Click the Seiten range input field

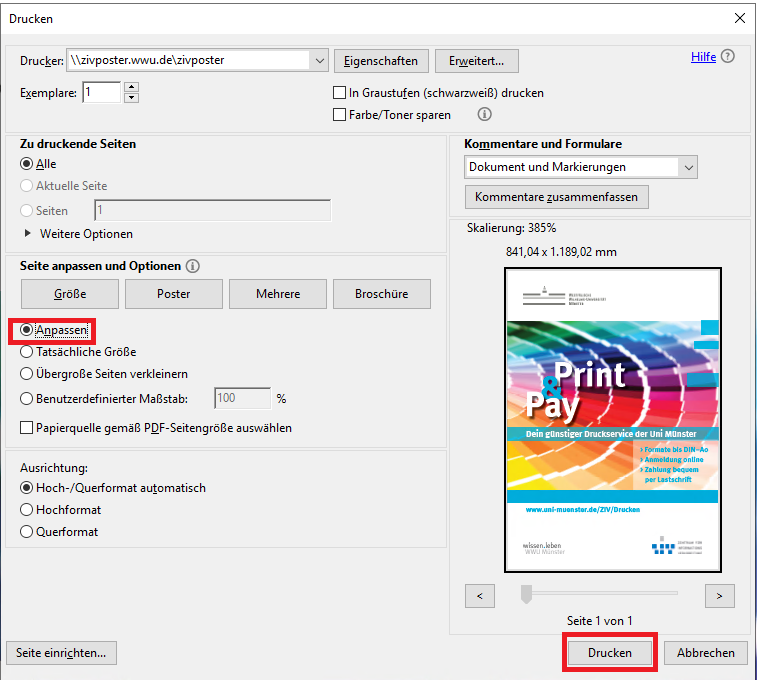212,210
